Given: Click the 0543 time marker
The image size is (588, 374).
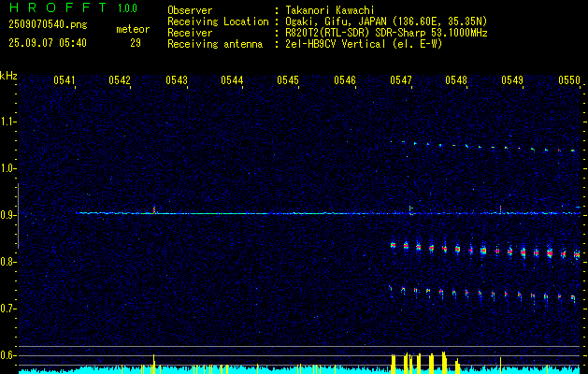Looking at the screenshot, I should tap(177, 79).
